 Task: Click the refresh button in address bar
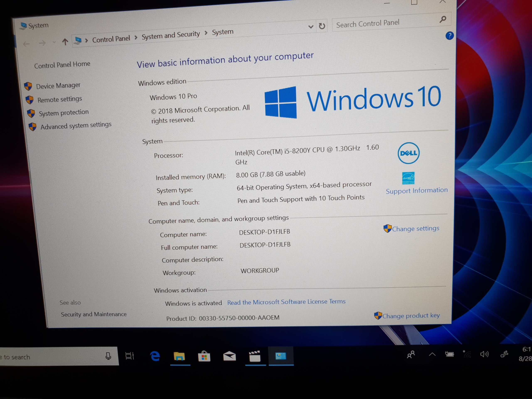coord(322,26)
